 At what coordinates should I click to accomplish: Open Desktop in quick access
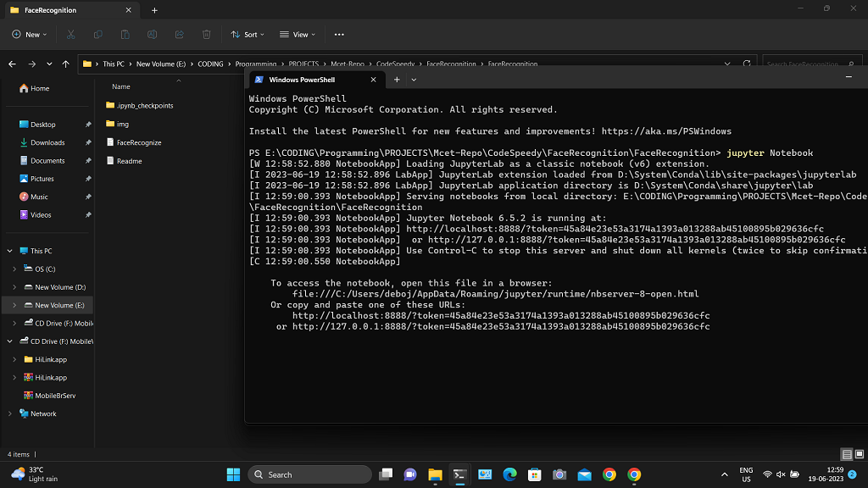pyautogui.click(x=37, y=125)
